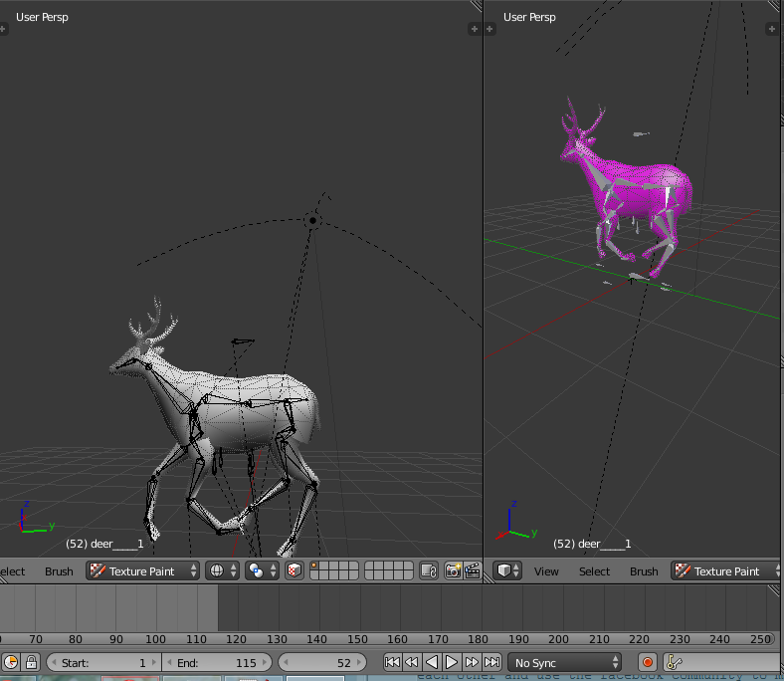Click the XYZ axis gizmo in left viewport

click(x=36, y=517)
